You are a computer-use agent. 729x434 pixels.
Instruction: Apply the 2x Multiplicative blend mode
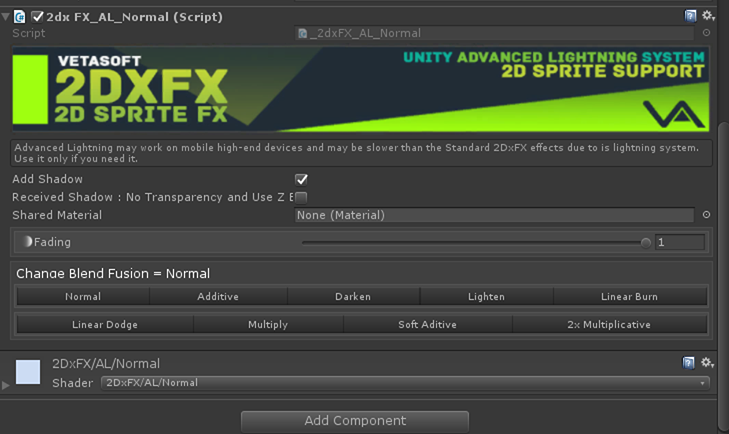tap(610, 324)
